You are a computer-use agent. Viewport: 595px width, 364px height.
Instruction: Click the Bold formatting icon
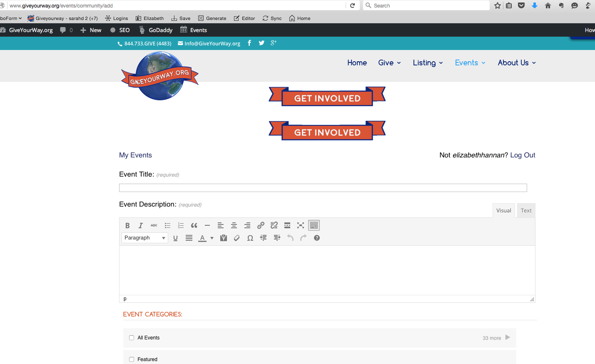click(x=127, y=225)
